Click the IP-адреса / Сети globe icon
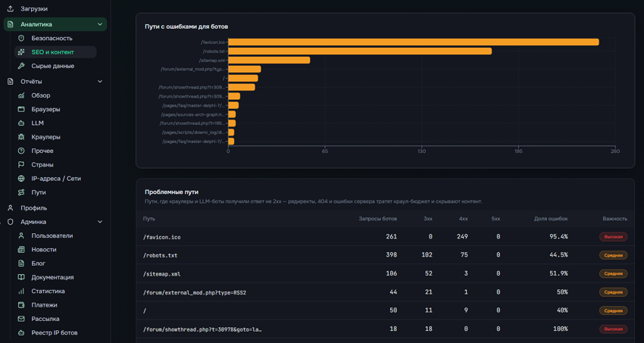644x343 pixels. (x=21, y=179)
